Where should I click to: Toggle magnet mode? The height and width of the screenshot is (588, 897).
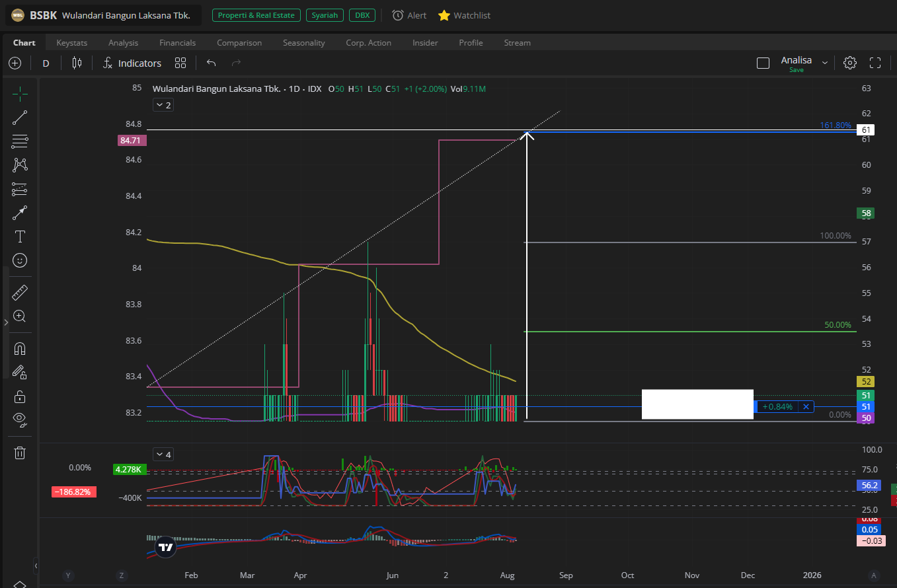tap(20, 348)
